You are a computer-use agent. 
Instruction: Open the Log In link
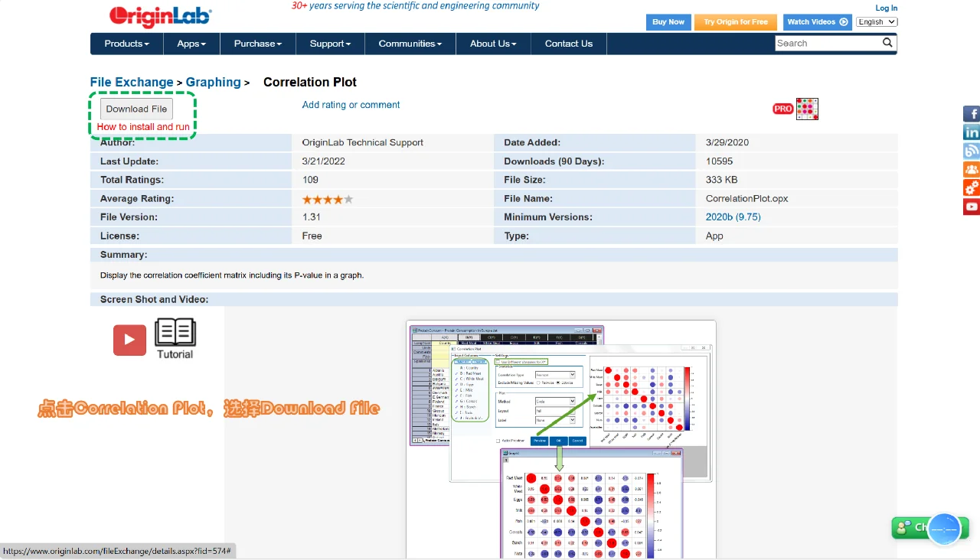click(887, 8)
